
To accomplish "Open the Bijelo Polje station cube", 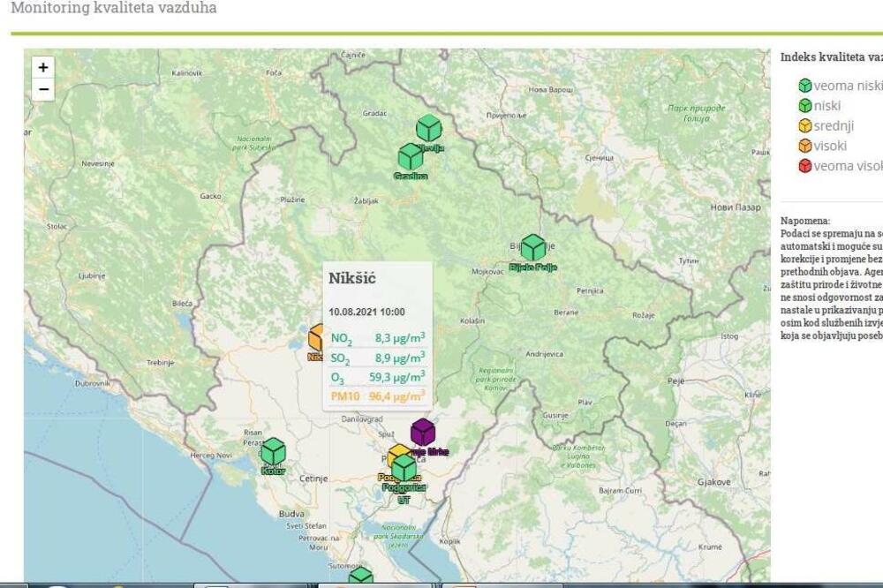I will pos(533,247).
